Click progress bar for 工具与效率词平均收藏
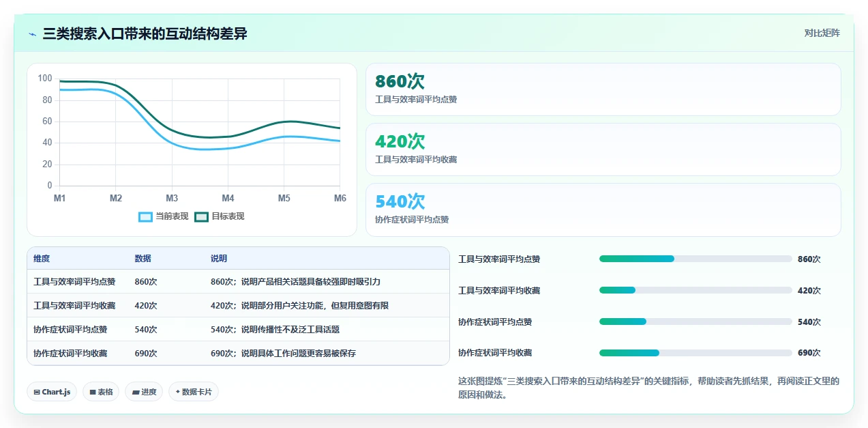The height and width of the screenshot is (428, 868). [x=695, y=290]
